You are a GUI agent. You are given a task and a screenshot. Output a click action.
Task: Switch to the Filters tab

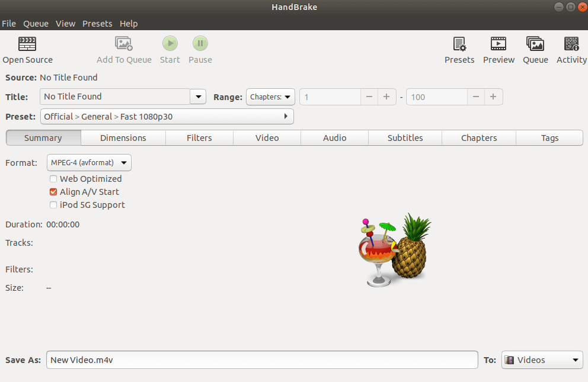[x=199, y=138]
